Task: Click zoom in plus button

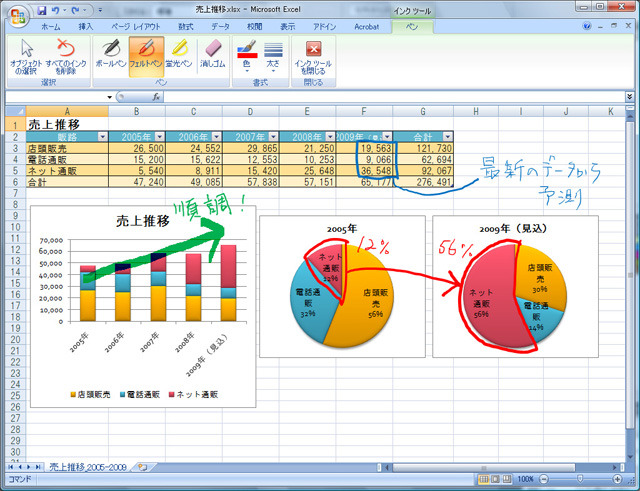Action: [x=617, y=479]
